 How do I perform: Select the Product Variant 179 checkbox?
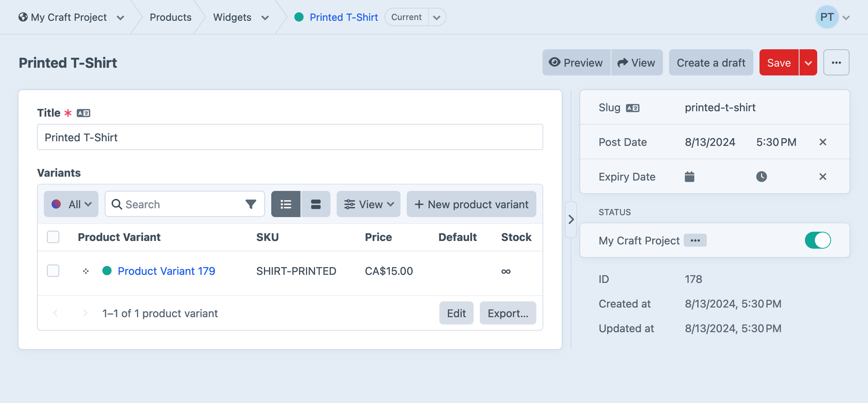[53, 271]
